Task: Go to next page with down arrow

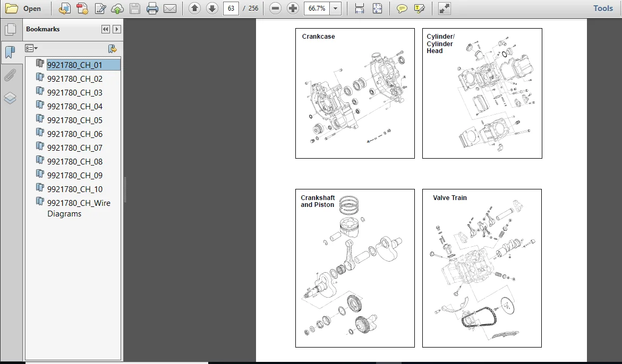Action: point(212,8)
